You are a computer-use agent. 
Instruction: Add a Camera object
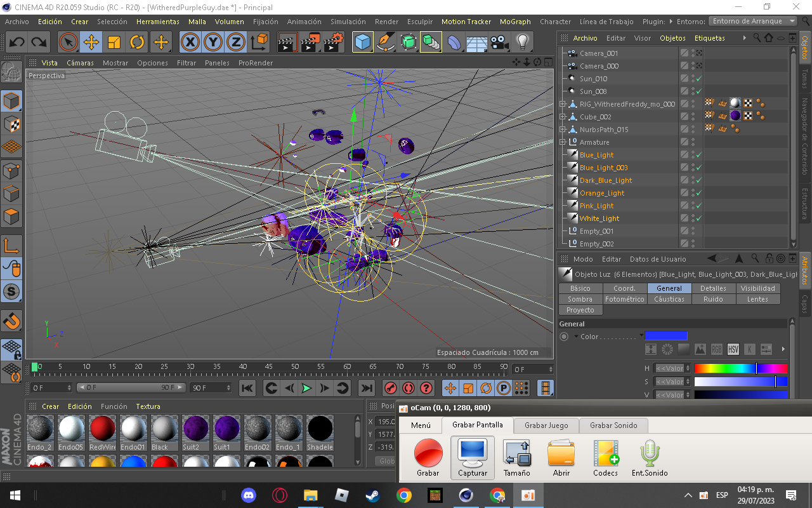point(499,43)
